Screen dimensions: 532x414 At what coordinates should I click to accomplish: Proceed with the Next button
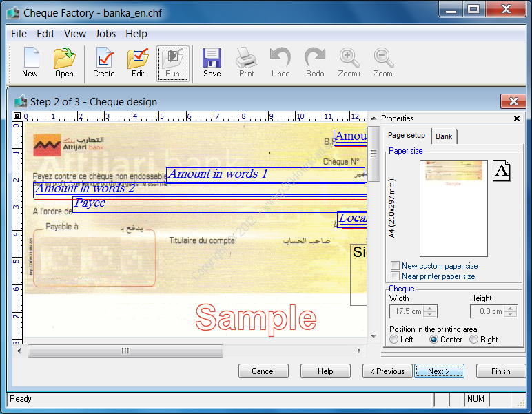pyautogui.click(x=439, y=371)
